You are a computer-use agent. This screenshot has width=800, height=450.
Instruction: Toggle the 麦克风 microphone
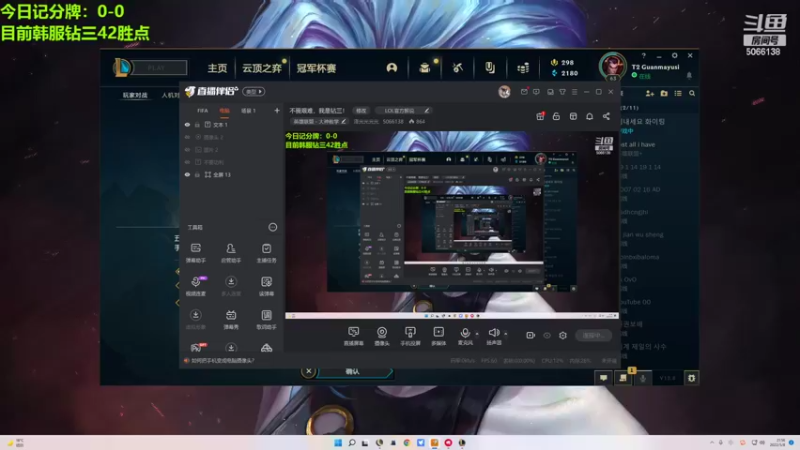[x=465, y=336]
